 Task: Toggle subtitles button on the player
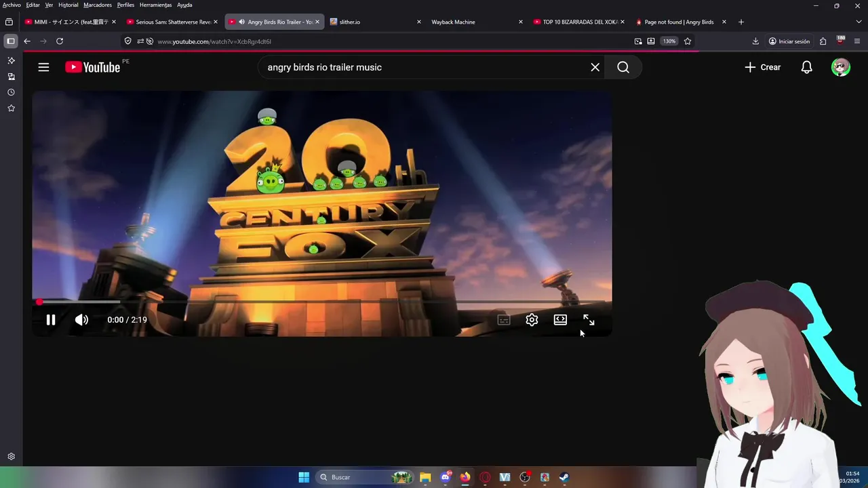503,320
